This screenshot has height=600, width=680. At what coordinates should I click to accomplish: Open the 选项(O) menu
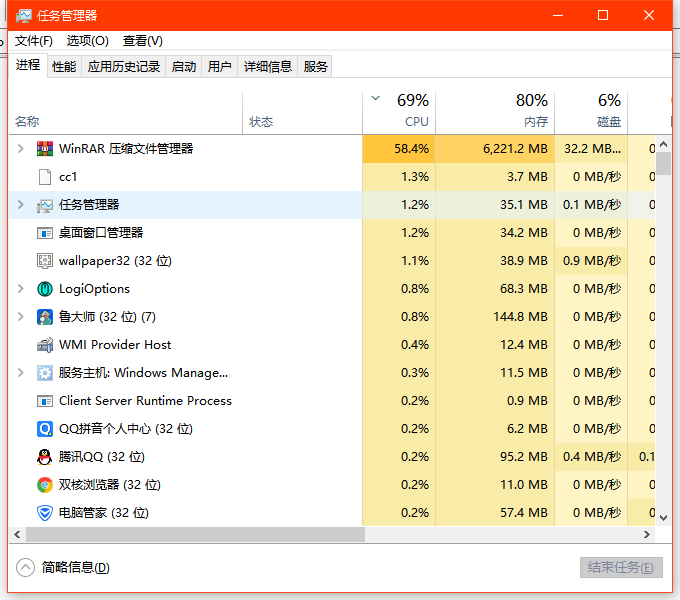tap(87, 41)
